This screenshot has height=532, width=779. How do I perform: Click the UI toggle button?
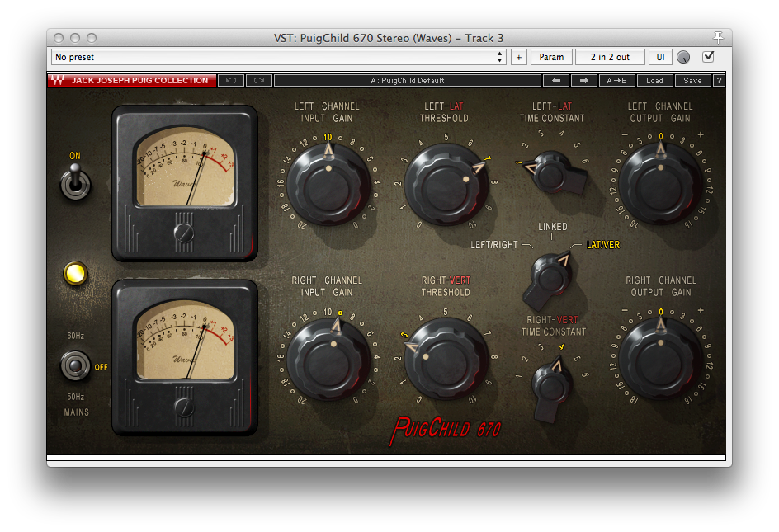[660, 57]
